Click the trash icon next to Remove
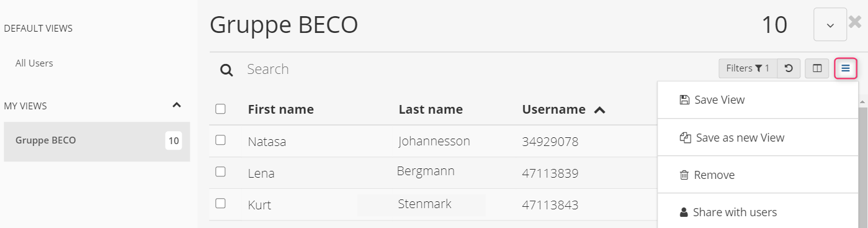Image resolution: width=868 pixels, height=228 pixels. coord(684,175)
